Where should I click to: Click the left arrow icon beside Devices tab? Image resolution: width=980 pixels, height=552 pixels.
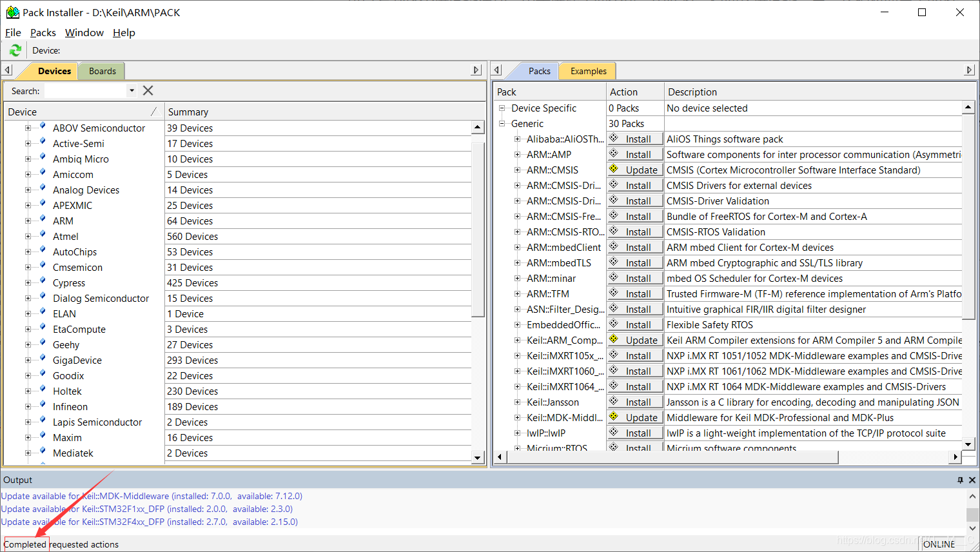click(7, 70)
